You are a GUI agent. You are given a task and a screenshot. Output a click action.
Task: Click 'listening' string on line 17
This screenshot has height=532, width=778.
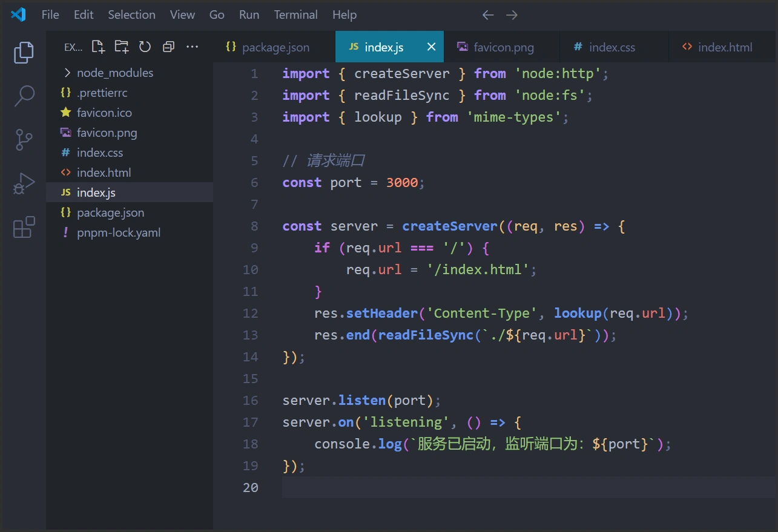point(406,422)
